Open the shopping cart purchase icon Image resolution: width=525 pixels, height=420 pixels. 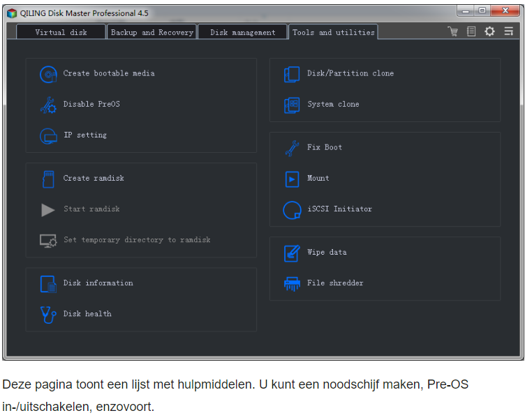pyautogui.click(x=453, y=31)
